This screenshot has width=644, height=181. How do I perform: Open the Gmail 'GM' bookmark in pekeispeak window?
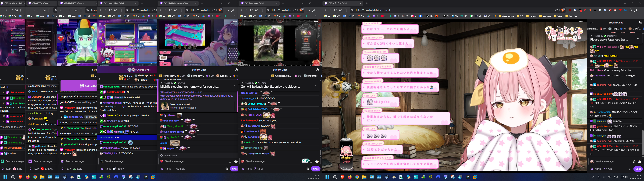pyautogui.click(x=361, y=16)
